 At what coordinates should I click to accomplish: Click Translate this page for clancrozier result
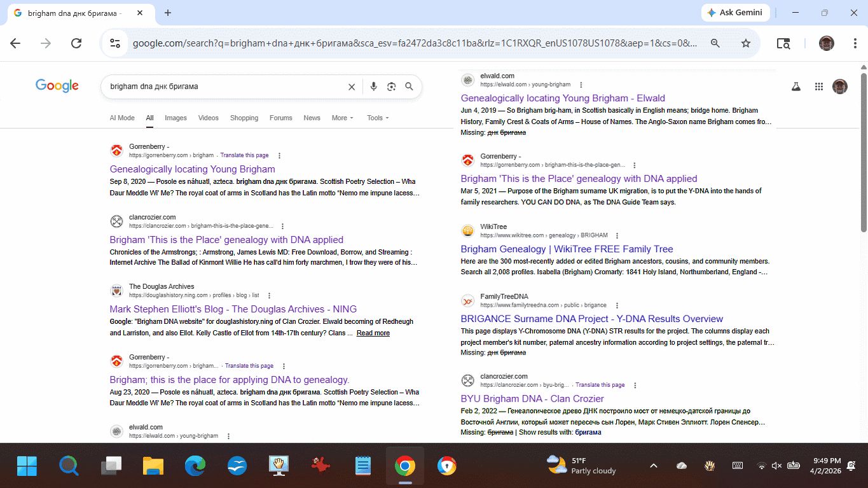click(x=600, y=385)
